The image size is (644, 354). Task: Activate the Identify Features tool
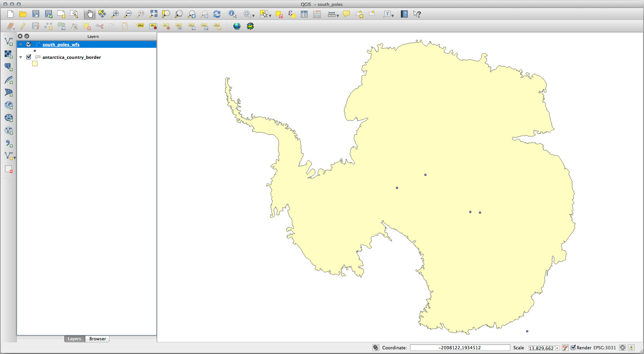click(233, 14)
